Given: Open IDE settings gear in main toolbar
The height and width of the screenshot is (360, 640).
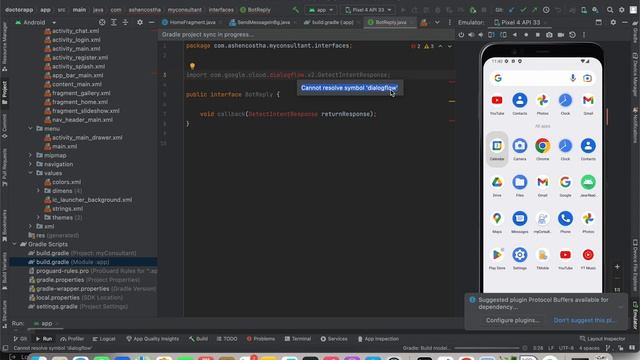Looking at the screenshot, I should [x=622, y=10].
